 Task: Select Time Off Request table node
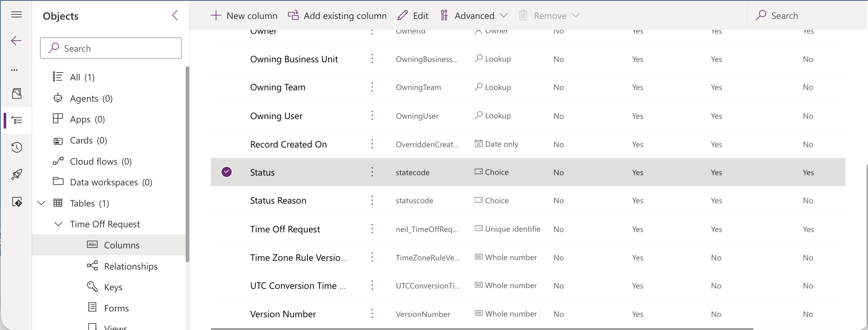(105, 224)
